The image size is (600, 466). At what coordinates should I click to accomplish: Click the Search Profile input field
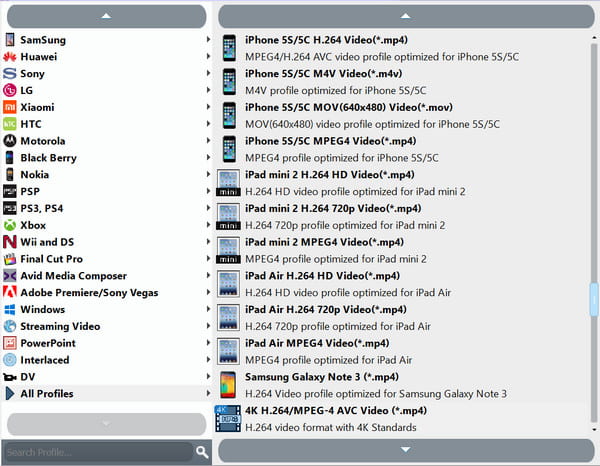99,452
